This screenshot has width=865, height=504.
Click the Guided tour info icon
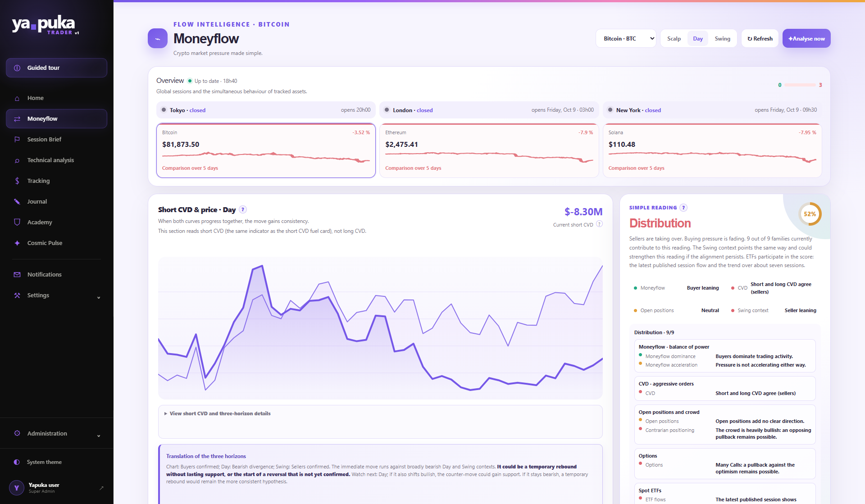pos(17,68)
